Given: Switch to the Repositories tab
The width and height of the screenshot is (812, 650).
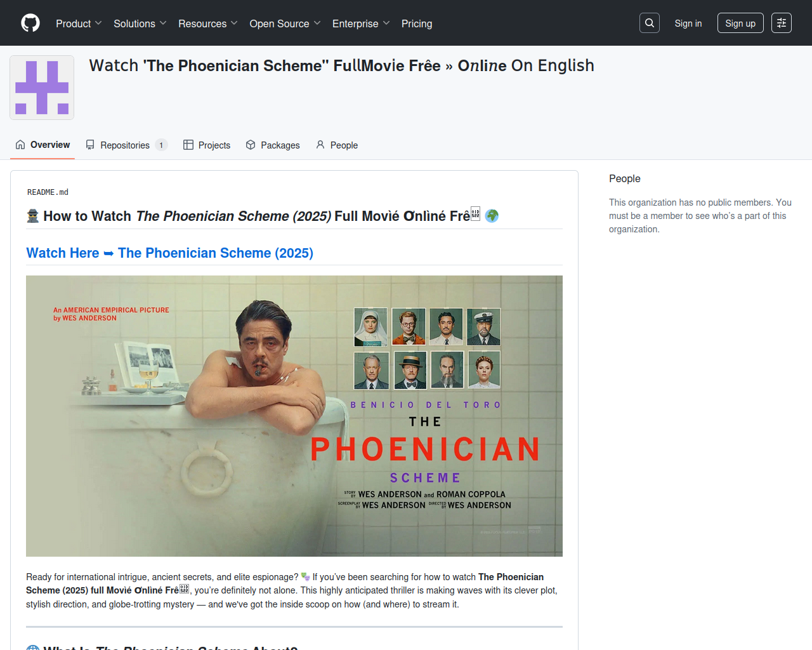Looking at the screenshot, I should tap(126, 145).
